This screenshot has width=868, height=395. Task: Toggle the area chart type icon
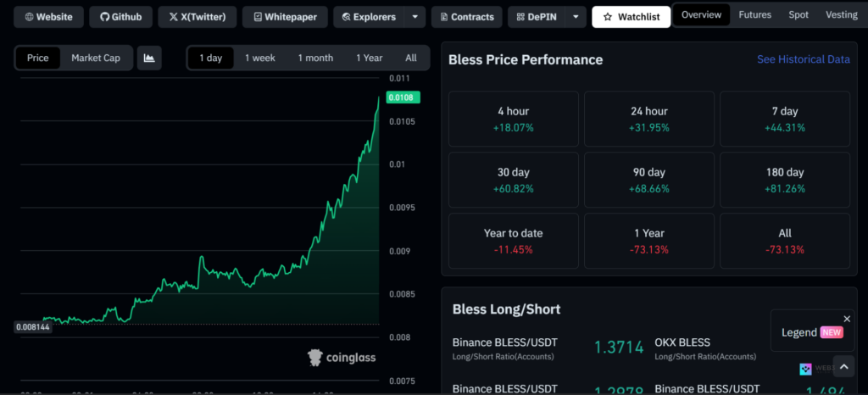[x=149, y=58]
